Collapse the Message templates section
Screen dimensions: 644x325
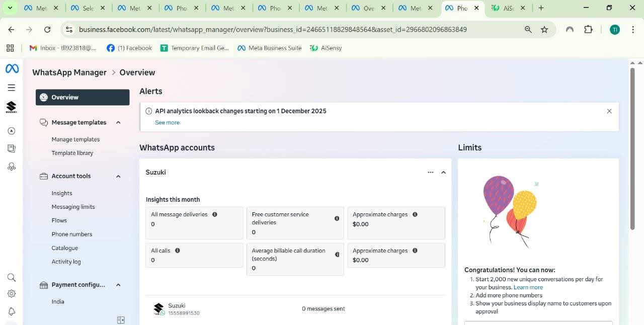[118, 122]
